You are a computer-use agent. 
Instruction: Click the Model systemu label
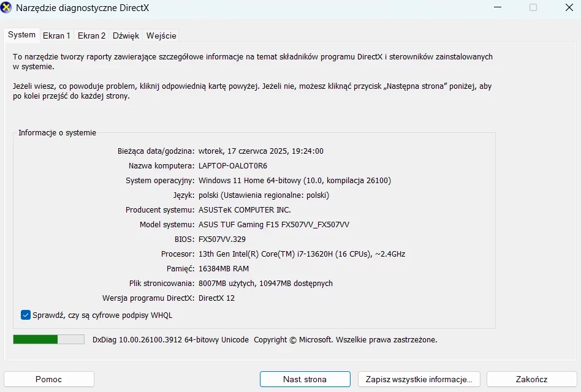pyautogui.click(x=167, y=225)
